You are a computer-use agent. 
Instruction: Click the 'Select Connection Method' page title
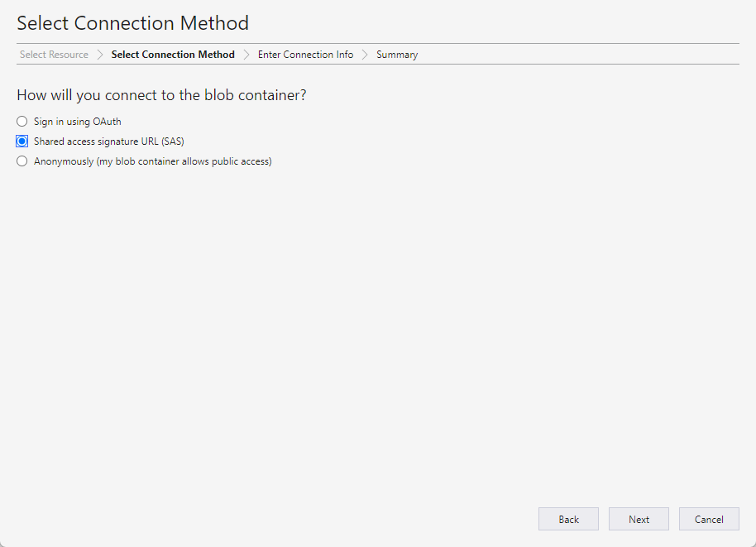click(133, 23)
